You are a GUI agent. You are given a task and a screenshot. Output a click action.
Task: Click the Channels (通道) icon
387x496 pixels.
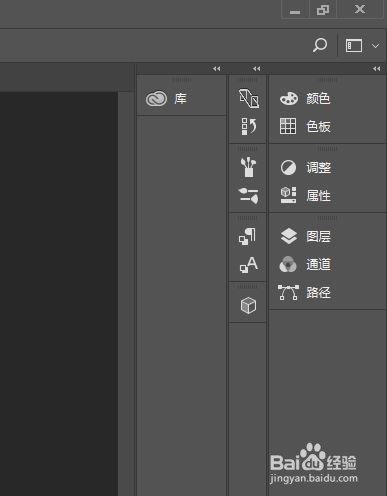point(288,264)
